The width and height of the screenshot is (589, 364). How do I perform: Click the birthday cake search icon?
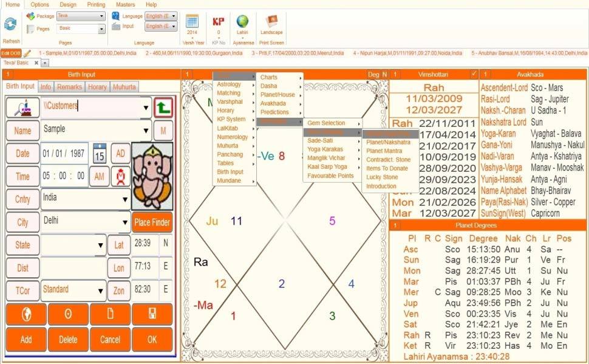23,108
